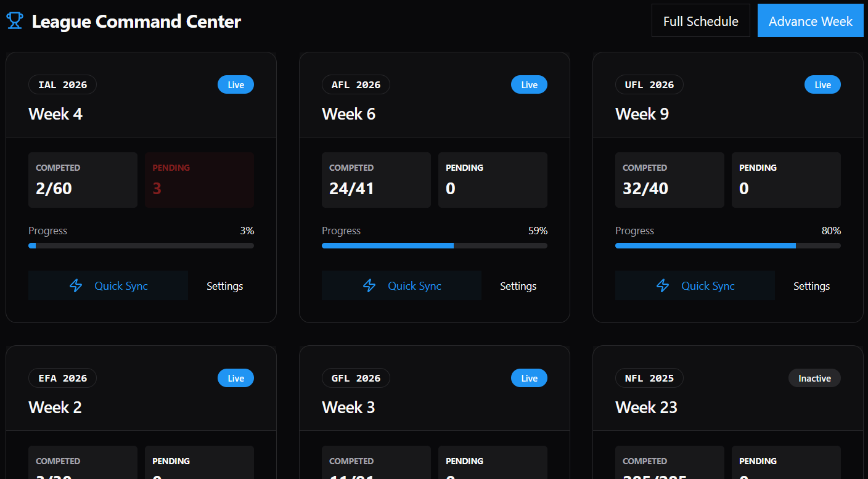Click the Live badge on GFL 2026
The width and height of the screenshot is (868, 479).
point(530,378)
